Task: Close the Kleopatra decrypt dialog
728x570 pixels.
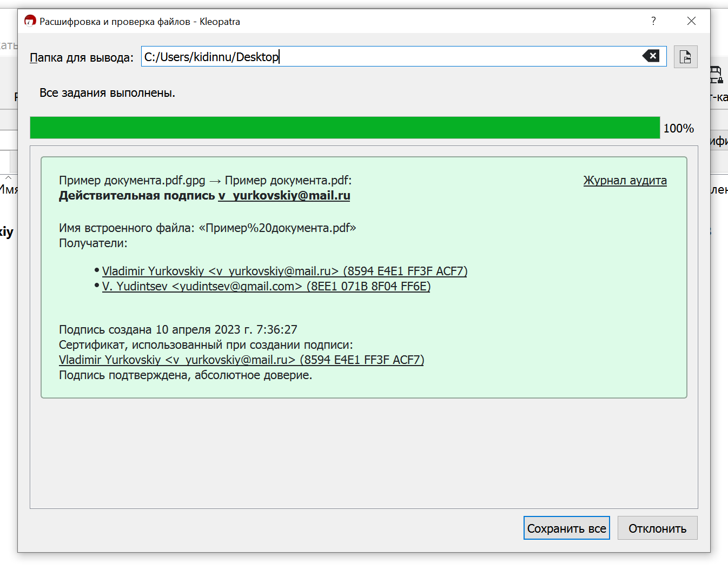Action: click(x=691, y=21)
